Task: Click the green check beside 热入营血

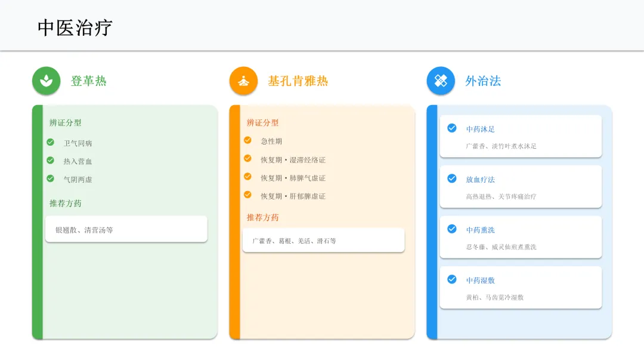Action: (x=51, y=160)
